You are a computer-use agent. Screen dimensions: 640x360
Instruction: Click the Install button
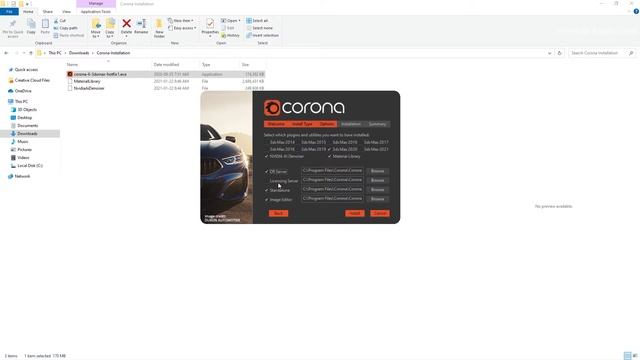coord(354,213)
